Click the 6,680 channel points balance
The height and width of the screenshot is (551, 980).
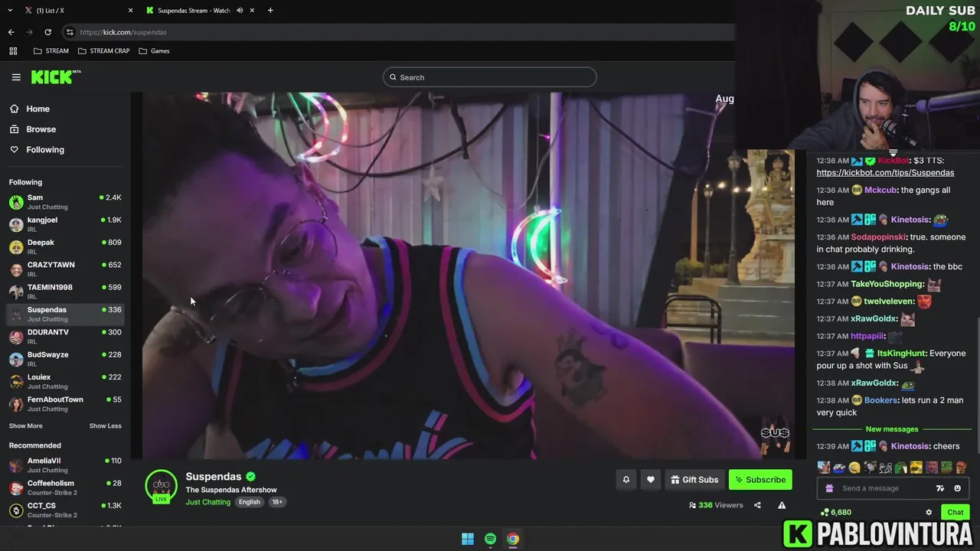point(835,513)
